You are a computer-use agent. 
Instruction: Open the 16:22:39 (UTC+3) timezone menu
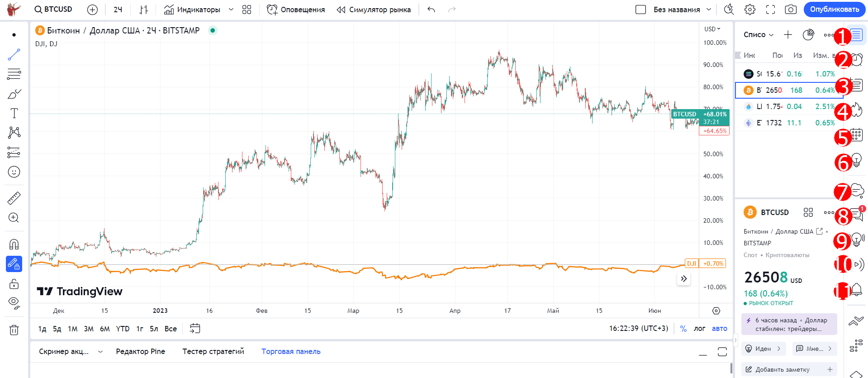click(638, 329)
